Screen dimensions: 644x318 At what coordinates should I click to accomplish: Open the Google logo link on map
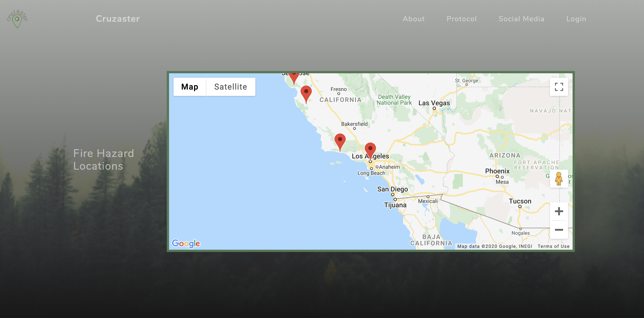click(x=186, y=243)
